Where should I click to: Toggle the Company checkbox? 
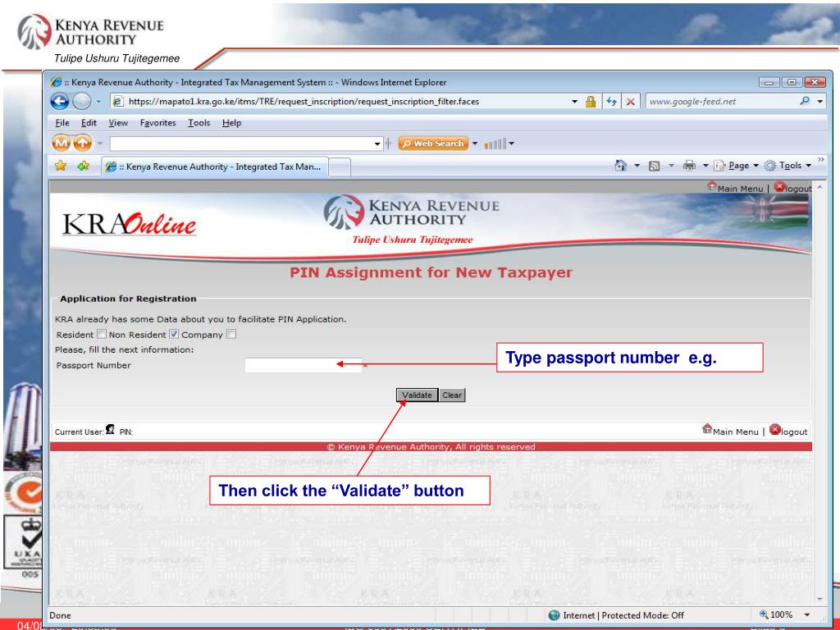point(231,334)
